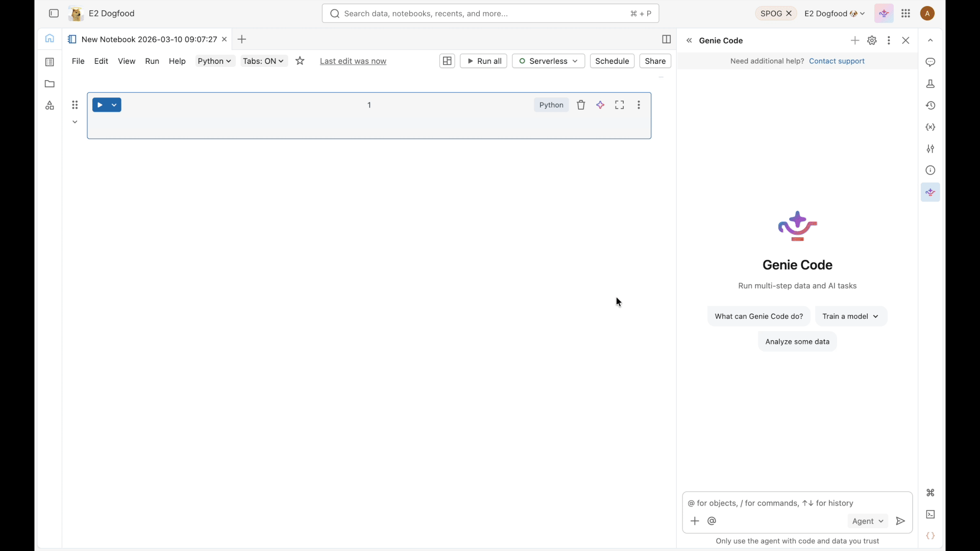Click the Contact support link
This screenshot has width=980, height=551.
pyautogui.click(x=838, y=61)
